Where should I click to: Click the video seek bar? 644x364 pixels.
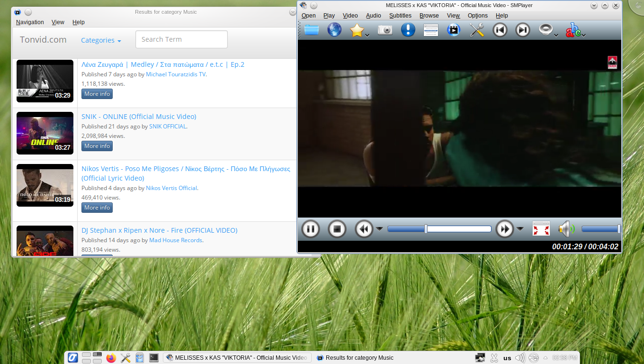[x=439, y=229]
